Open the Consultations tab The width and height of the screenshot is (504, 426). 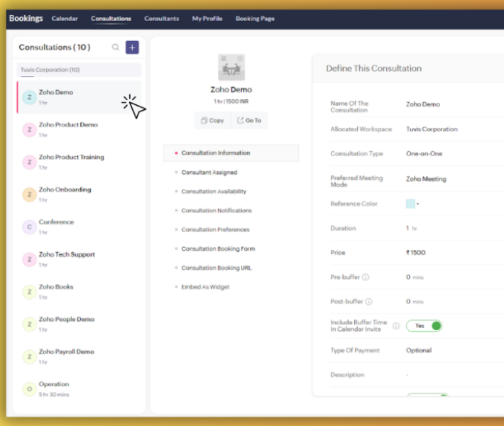(x=111, y=18)
